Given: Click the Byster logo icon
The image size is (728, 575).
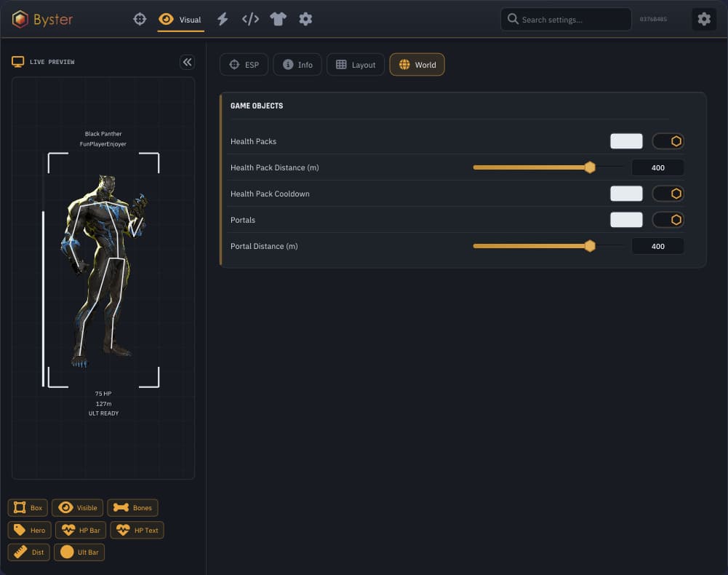Looking at the screenshot, I should pyautogui.click(x=20, y=20).
